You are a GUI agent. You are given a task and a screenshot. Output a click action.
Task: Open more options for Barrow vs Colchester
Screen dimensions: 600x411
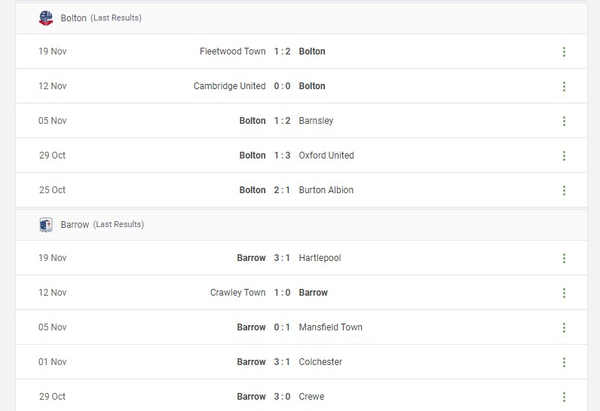[x=564, y=363]
